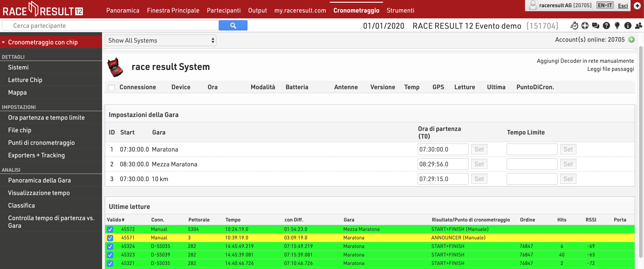Open the chat bubbles forum icon
644x269 pixels.
595,26
